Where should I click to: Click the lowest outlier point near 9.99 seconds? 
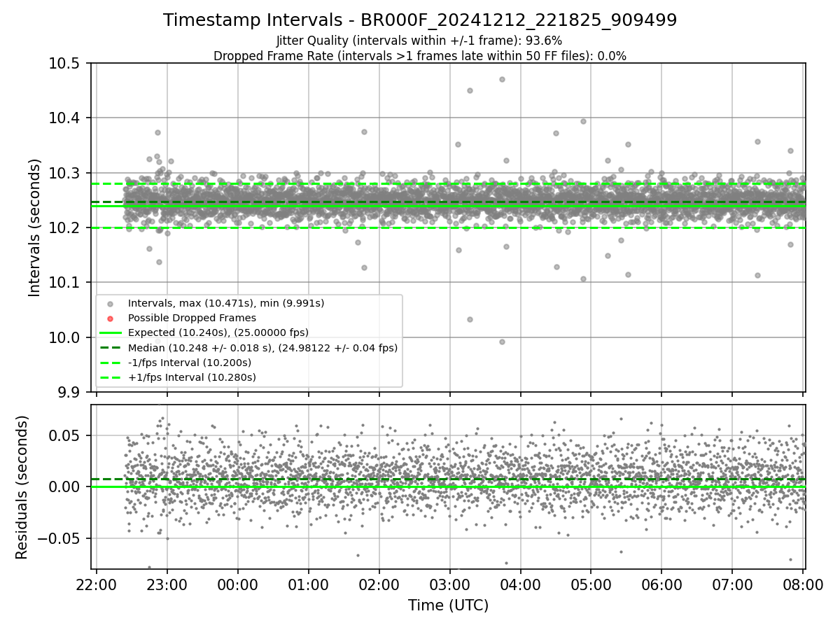tap(502, 342)
